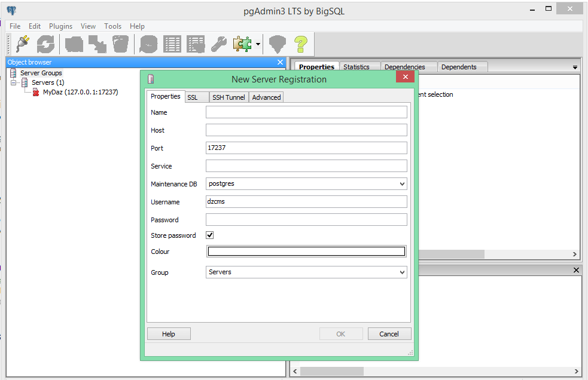Switch to the SSH Tunnel tab

(229, 97)
